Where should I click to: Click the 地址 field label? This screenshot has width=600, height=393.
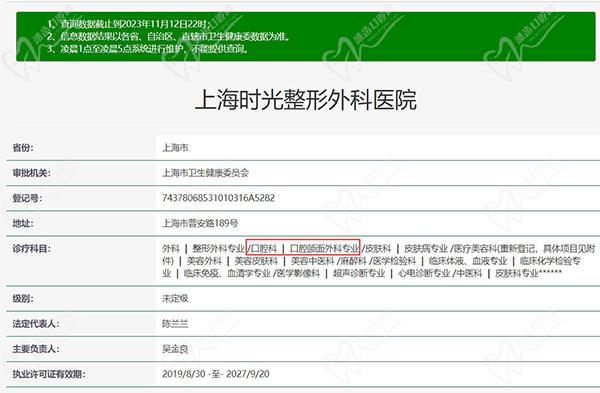click(23, 223)
